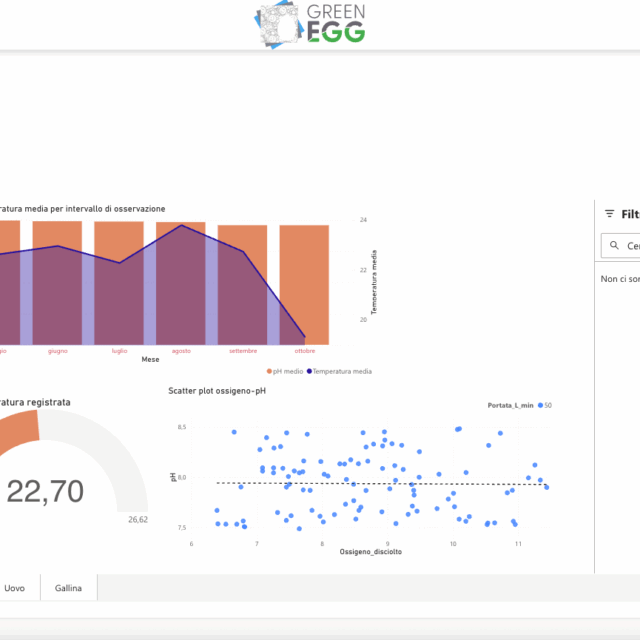Open the filter pane icon
This screenshot has width=640, height=640.
609,214
